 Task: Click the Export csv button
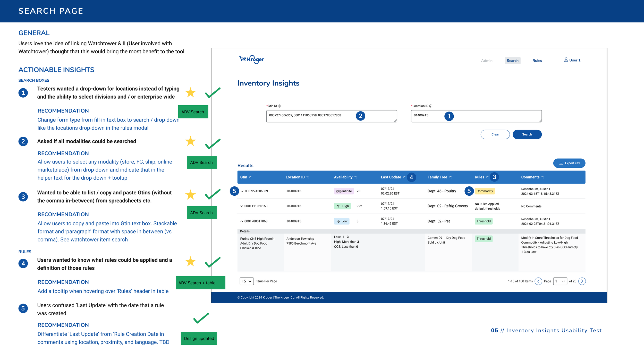569,163
